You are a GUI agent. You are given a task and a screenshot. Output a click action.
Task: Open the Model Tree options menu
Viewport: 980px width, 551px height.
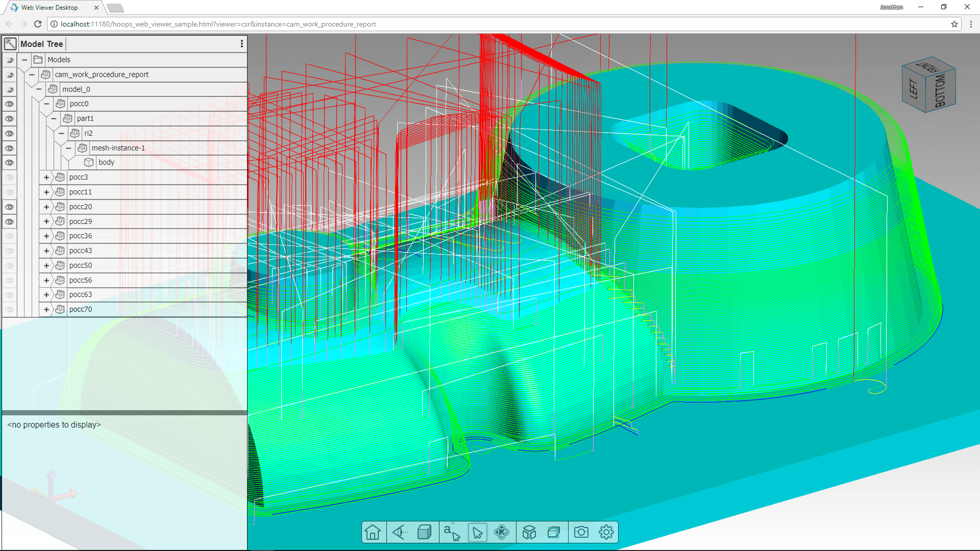(x=242, y=44)
